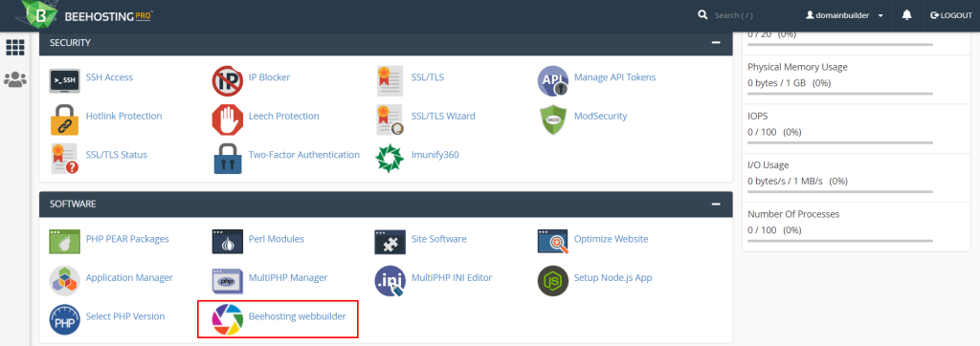This screenshot has width=980, height=346.
Task: Open the SSH Access terminal icon
Action: tap(64, 80)
